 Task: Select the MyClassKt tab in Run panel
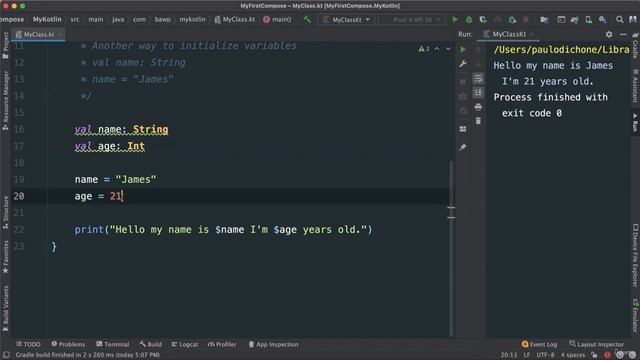(508, 34)
